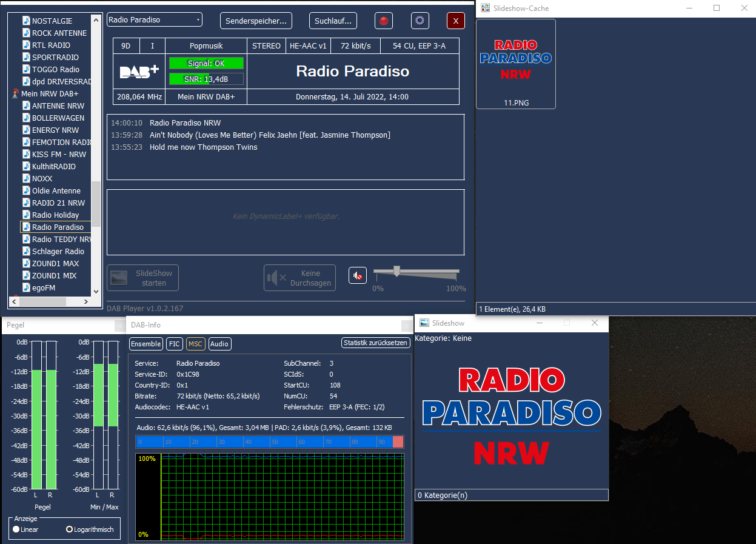Click the note icon beside KISS FM - NRW
The height and width of the screenshot is (544, 756).
coord(26,154)
